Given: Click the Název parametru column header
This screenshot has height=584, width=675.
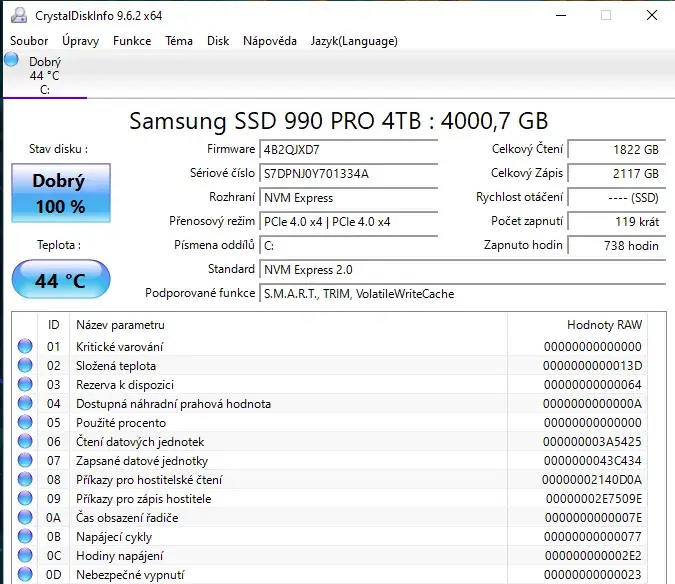Looking at the screenshot, I should point(120,325).
